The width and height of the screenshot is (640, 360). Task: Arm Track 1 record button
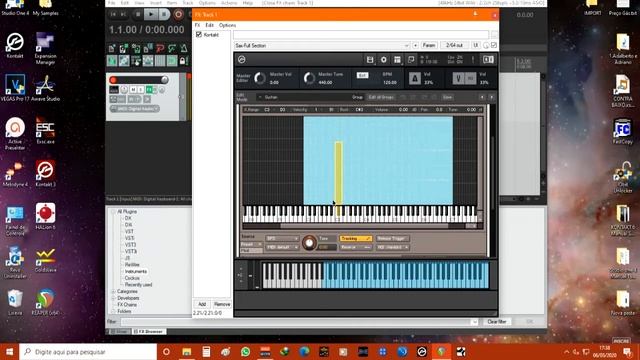(x=113, y=80)
